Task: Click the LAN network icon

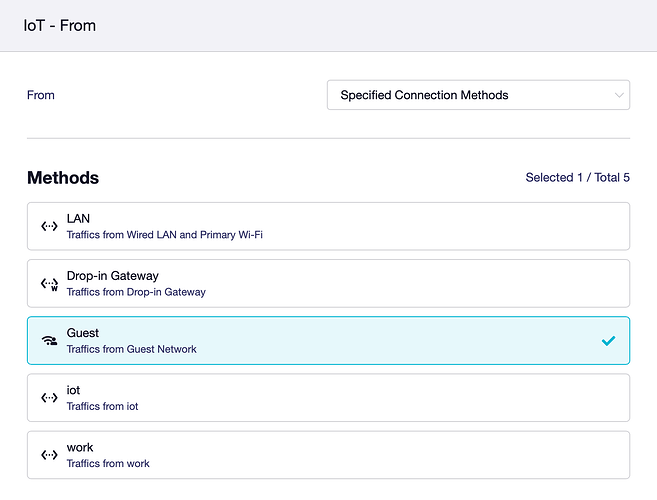Action: coord(49,226)
